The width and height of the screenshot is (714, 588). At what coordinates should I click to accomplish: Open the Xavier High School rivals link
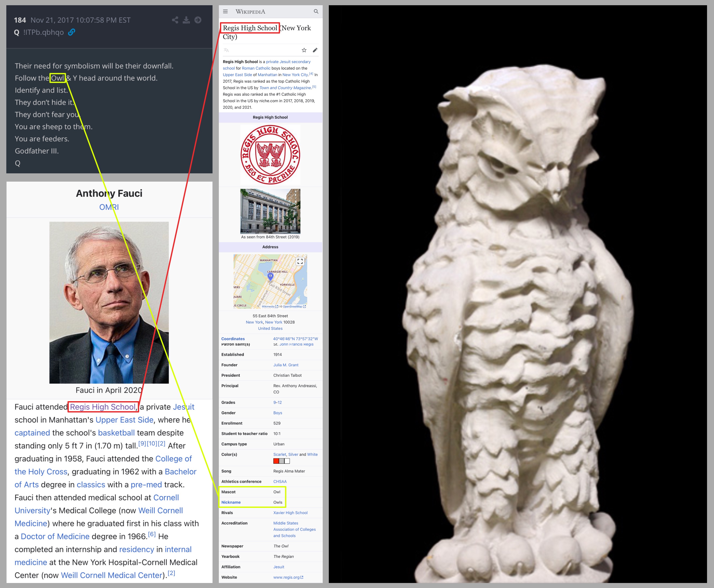pos(290,513)
